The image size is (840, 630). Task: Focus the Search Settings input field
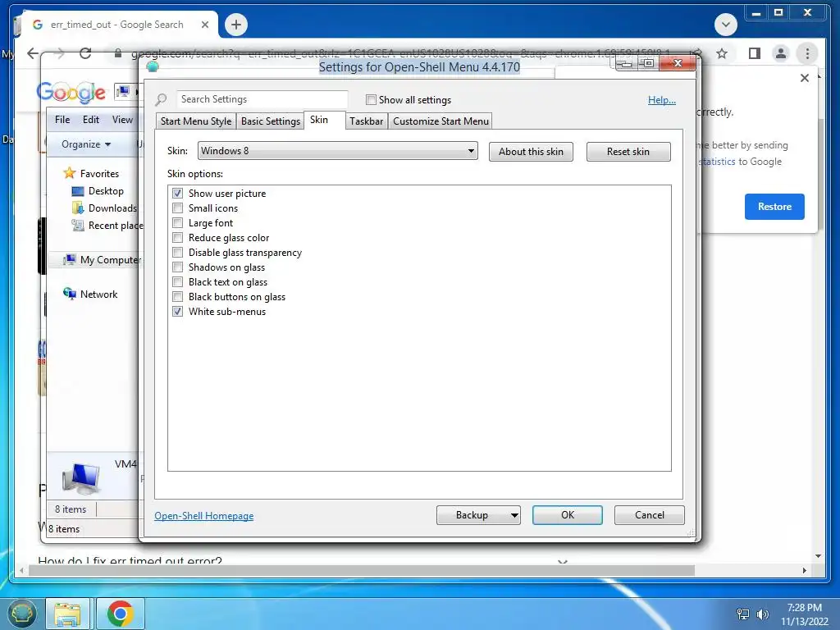pyautogui.click(x=262, y=99)
